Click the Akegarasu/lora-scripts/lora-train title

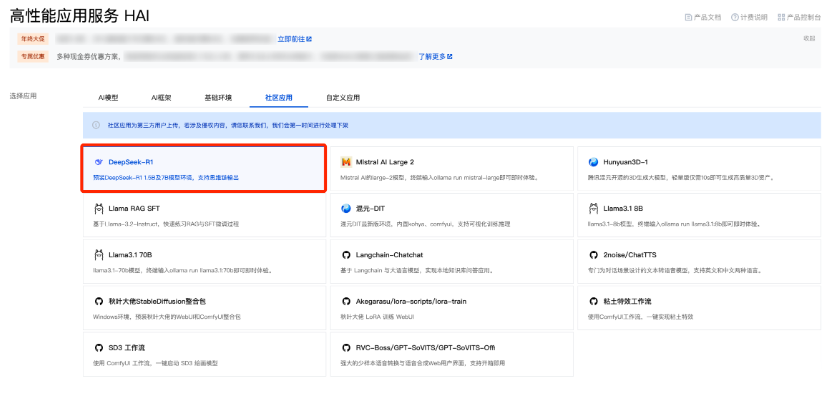411,301
